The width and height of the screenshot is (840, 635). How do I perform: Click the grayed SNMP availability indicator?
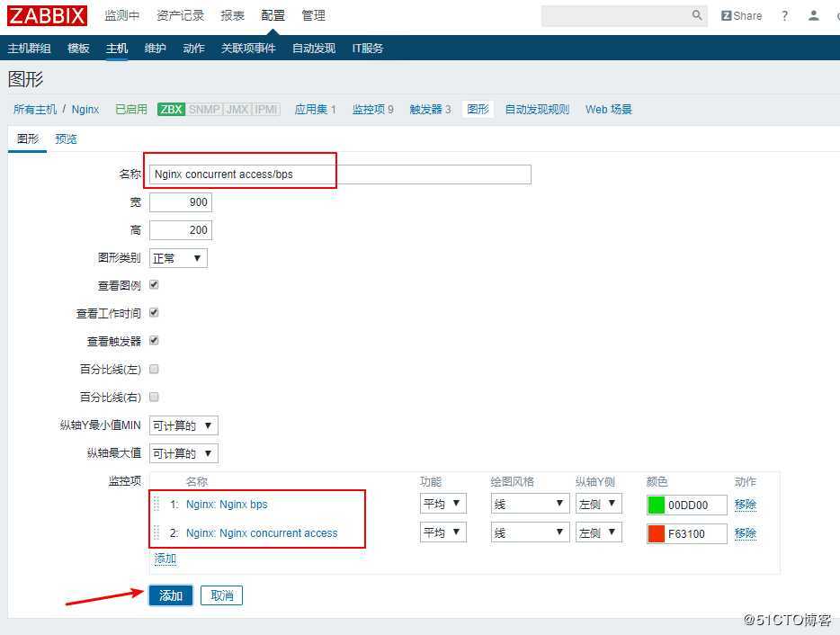click(204, 109)
